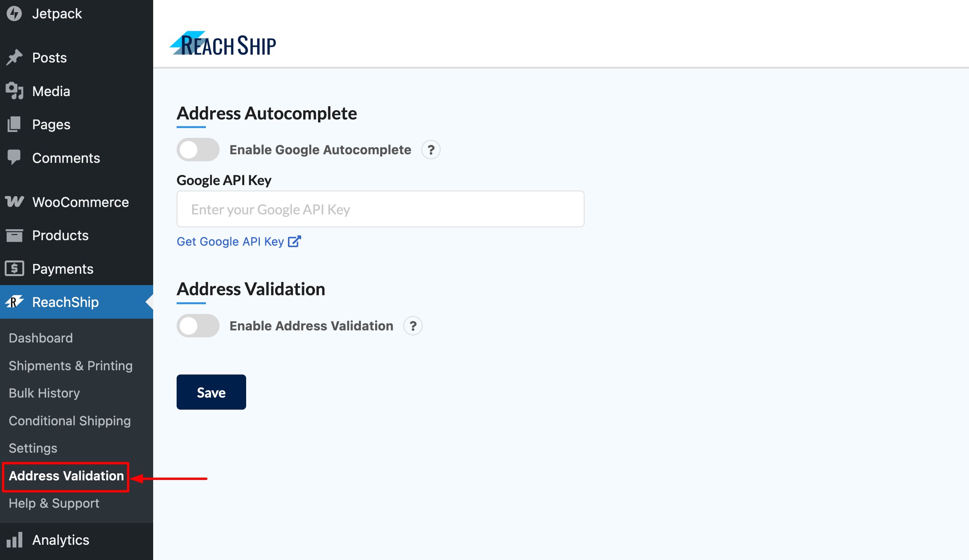Viewport: 969px width, 560px height.
Task: Click the Save button
Action: click(211, 392)
